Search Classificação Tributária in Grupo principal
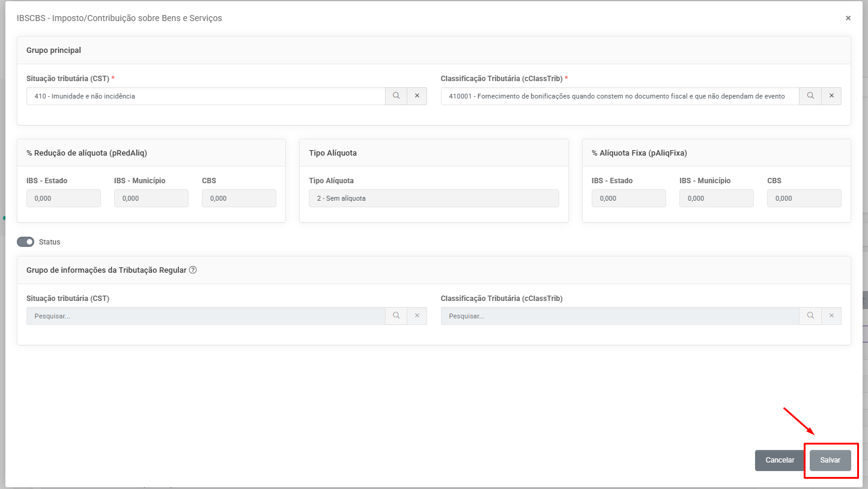868x489 pixels. coord(810,96)
